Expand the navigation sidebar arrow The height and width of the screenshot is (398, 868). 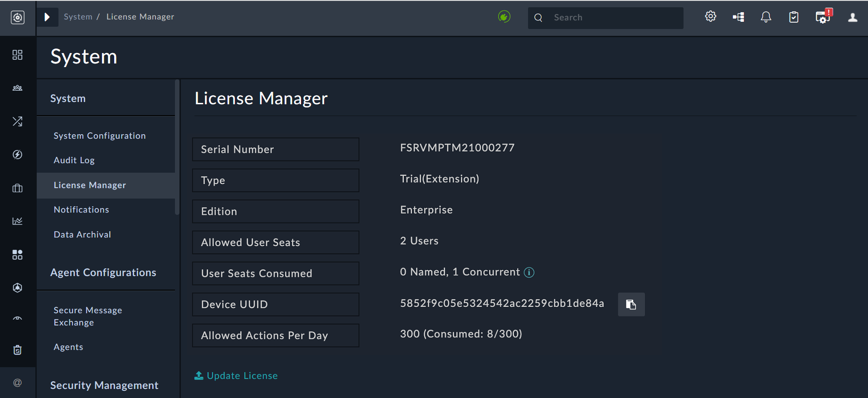point(47,17)
